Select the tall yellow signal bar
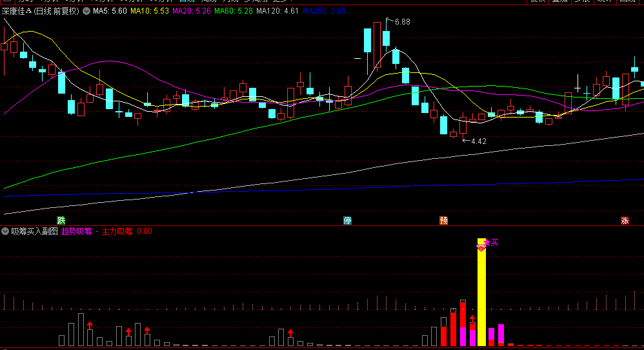644x350 pixels. tap(481, 292)
